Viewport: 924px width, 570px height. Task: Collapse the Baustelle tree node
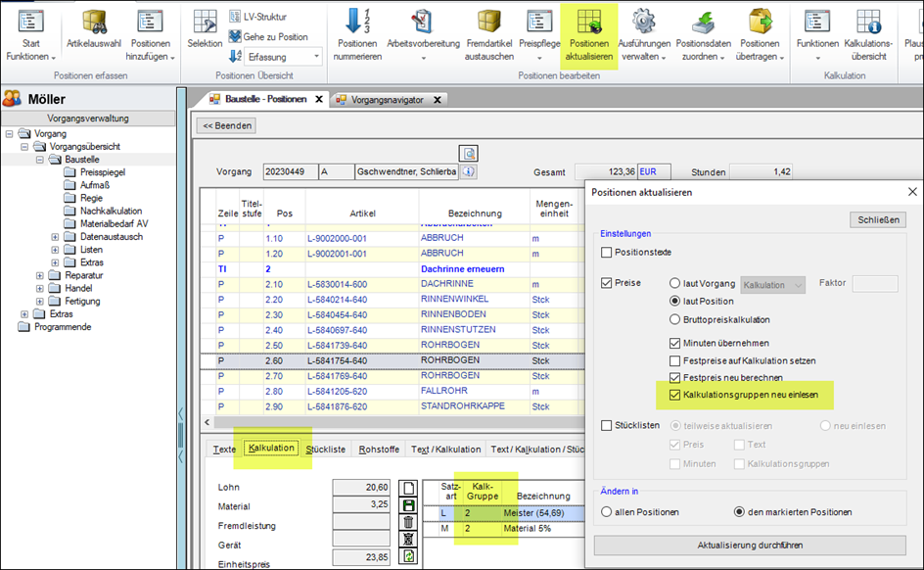pos(40,160)
